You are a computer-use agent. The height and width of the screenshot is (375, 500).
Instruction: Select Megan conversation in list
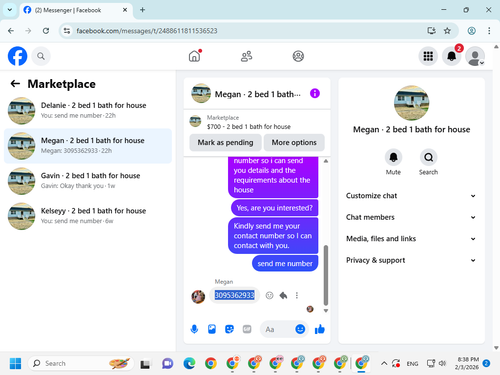tap(88, 146)
